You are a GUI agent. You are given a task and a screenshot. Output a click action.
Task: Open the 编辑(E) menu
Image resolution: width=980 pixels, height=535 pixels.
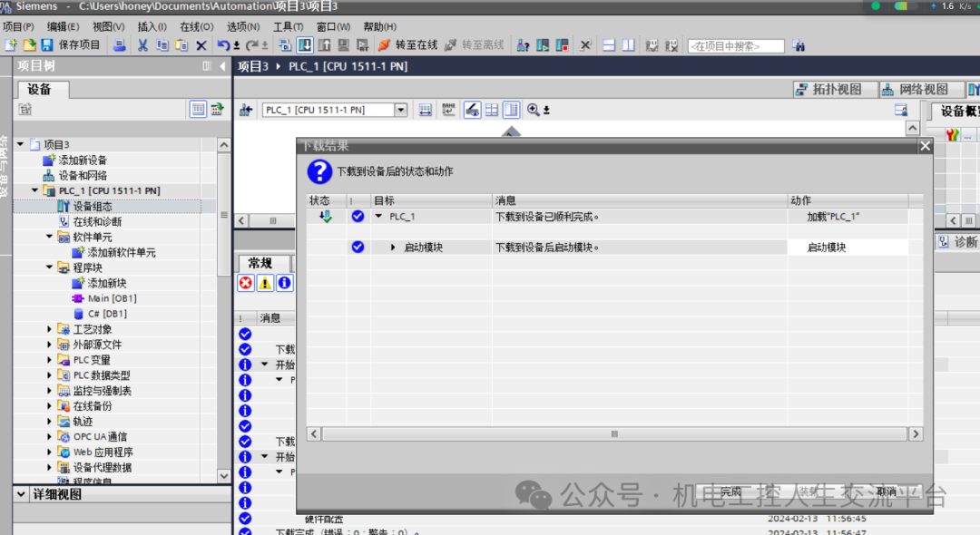click(63, 26)
